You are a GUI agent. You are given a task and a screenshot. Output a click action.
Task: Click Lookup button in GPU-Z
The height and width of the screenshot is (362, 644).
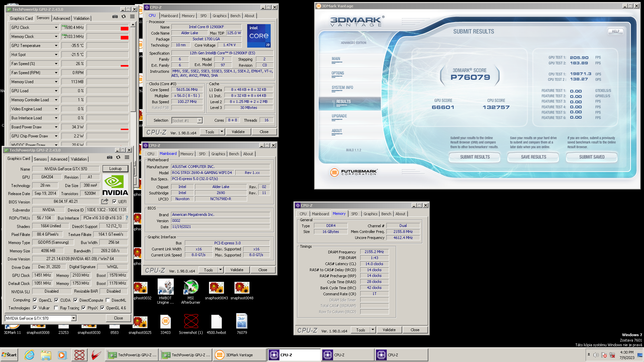(115, 169)
